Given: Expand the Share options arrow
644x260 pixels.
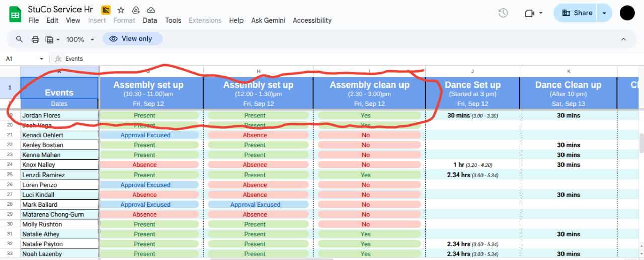Looking at the screenshot, I should pyautogui.click(x=604, y=13).
